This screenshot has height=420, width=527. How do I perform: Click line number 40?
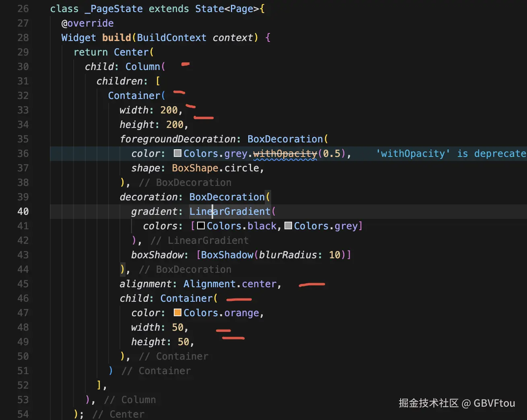tap(23, 211)
